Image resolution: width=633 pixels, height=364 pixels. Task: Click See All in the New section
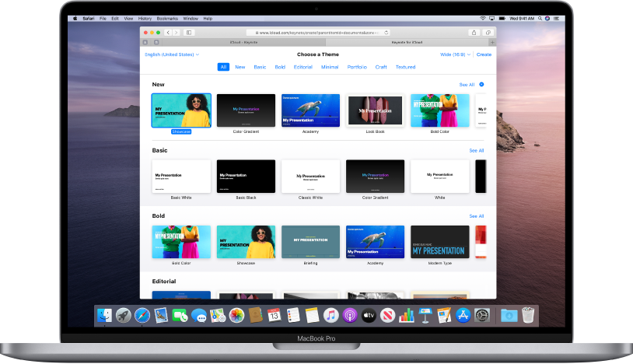tap(467, 85)
